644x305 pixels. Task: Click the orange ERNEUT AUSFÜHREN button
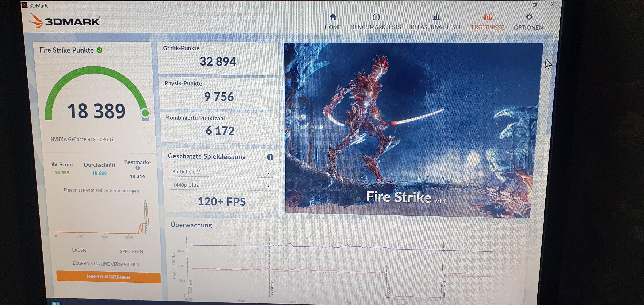pyautogui.click(x=108, y=277)
